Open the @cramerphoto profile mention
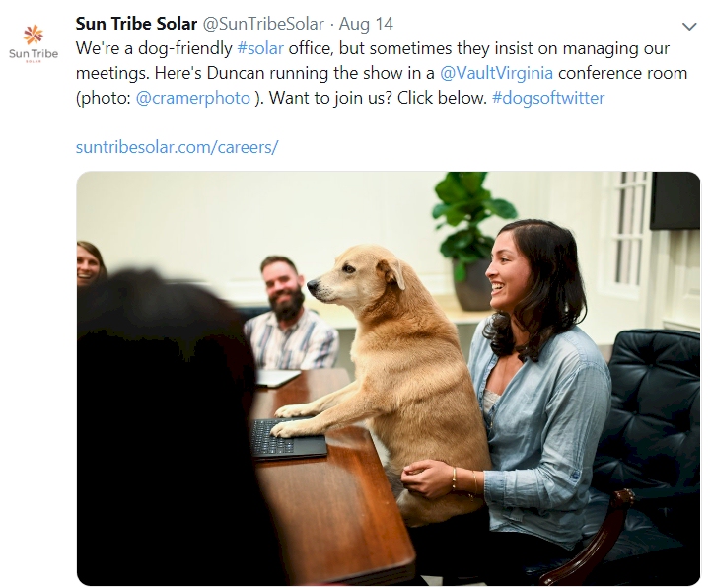 pos(192,98)
